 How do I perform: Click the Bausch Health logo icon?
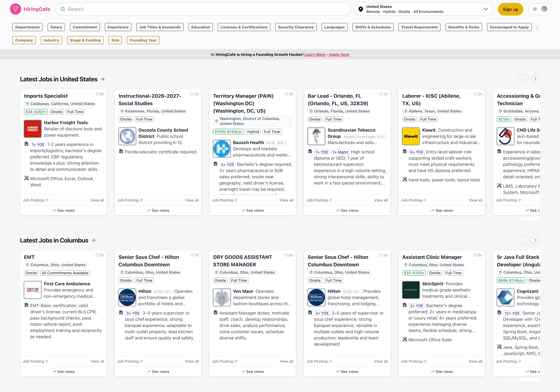point(222,149)
